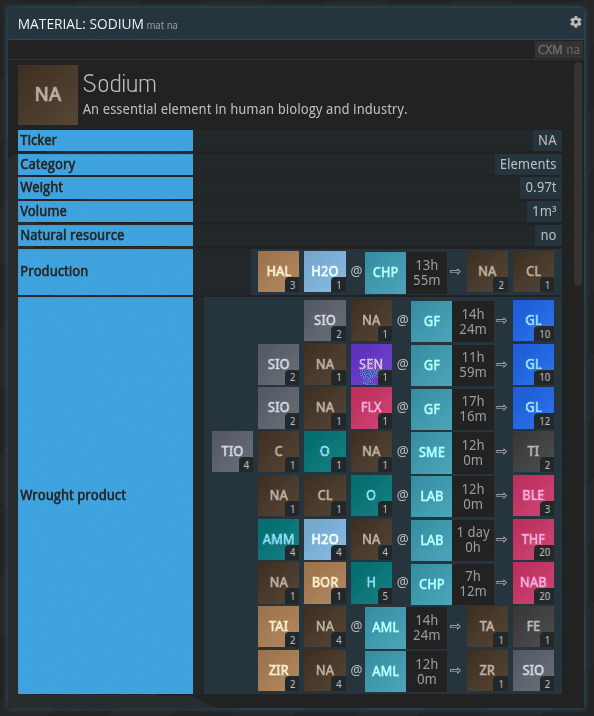This screenshot has width=594, height=716.
Task: Click the ZR output material tile
Action: [487, 670]
